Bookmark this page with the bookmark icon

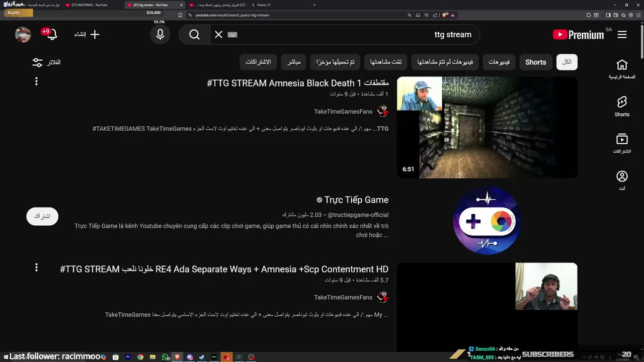click(x=180, y=15)
